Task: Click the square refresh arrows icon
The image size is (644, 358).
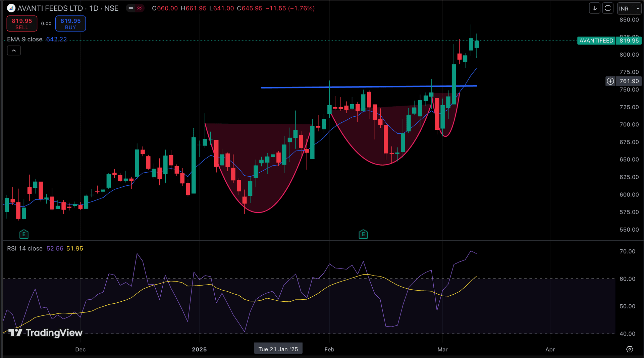Action: click(x=608, y=8)
